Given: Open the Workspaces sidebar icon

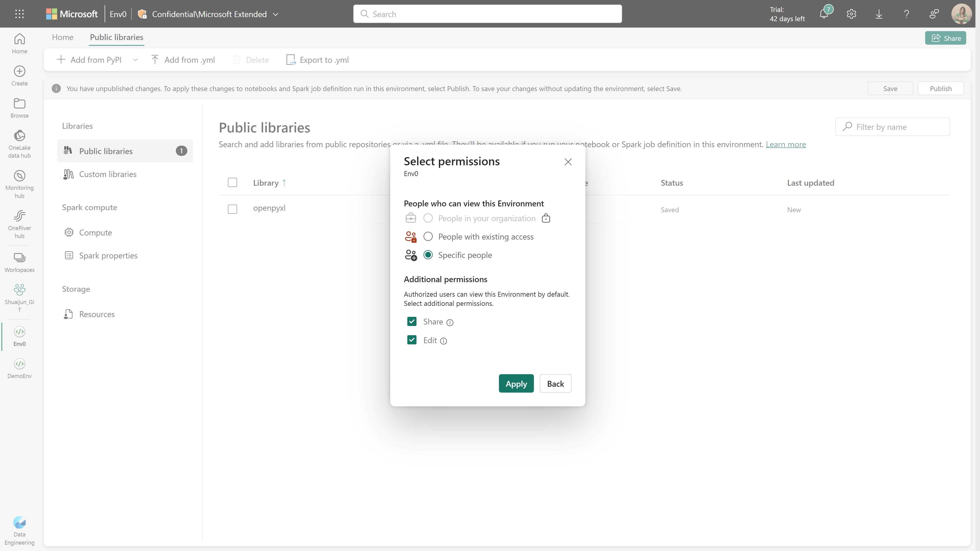Looking at the screenshot, I should [x=19, y=258].
